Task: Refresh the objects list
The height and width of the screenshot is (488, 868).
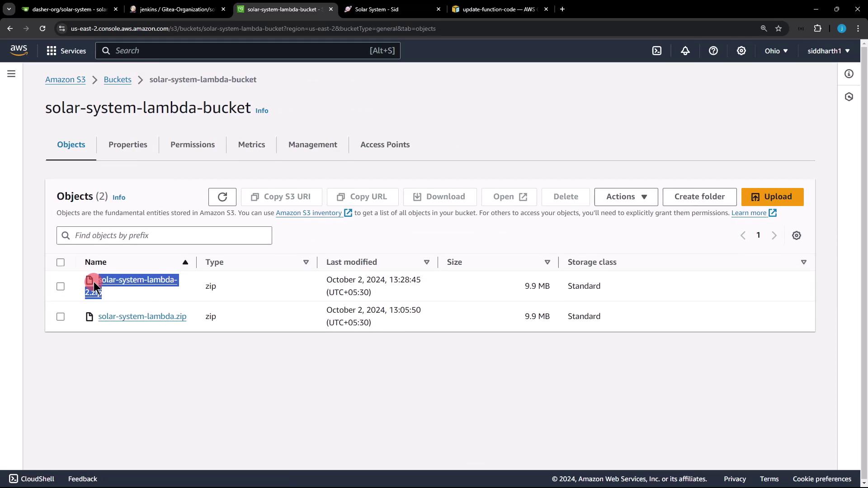Action: [222, 197]
